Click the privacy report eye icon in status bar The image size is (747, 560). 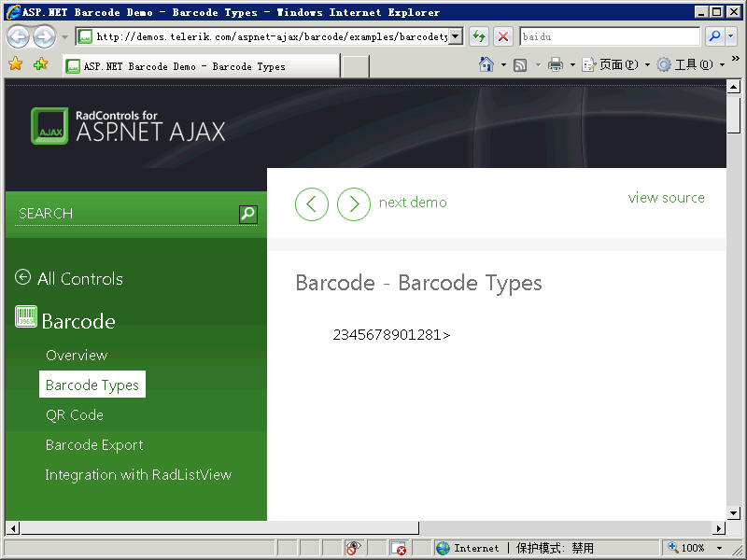click(353, 548)
